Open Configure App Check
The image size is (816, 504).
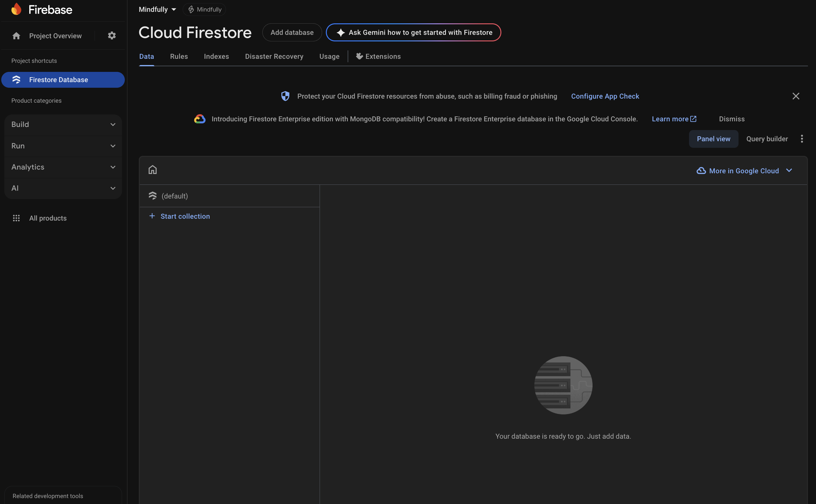click(x=605, y=96)
